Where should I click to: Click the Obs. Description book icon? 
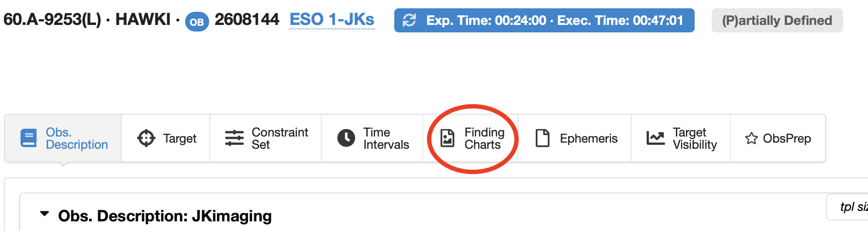click(x=29, y=138)
